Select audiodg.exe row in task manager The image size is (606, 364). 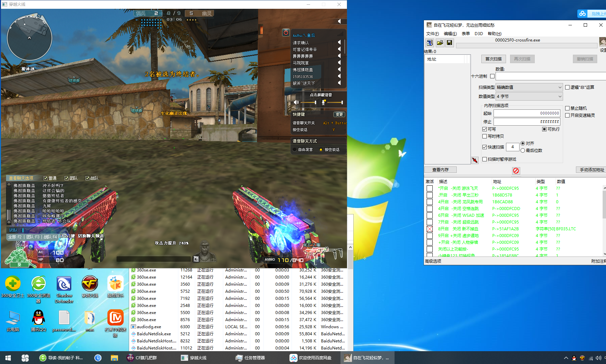238,327
